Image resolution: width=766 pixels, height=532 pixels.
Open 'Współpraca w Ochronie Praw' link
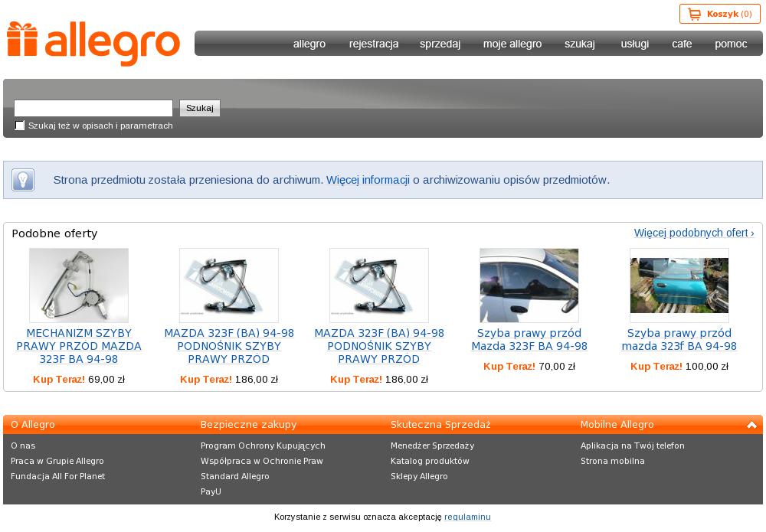262,461
